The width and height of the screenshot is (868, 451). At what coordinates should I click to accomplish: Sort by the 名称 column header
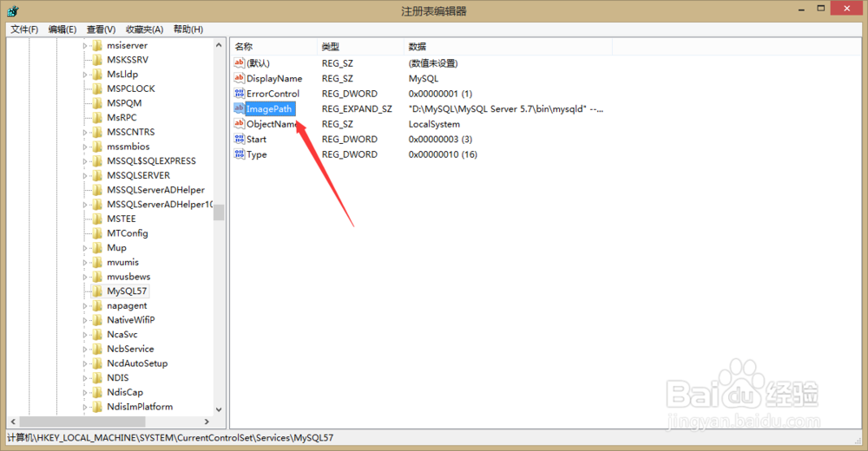(x=274, y=47)
